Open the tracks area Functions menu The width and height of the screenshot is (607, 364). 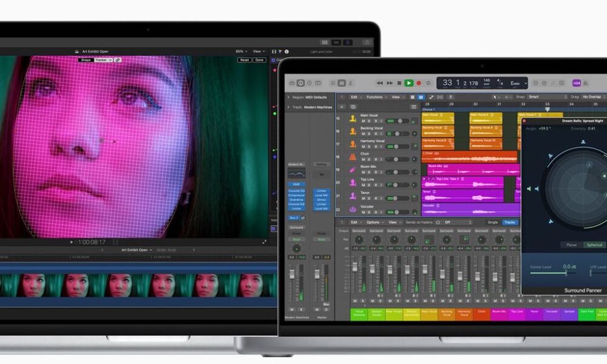point(376,97)
